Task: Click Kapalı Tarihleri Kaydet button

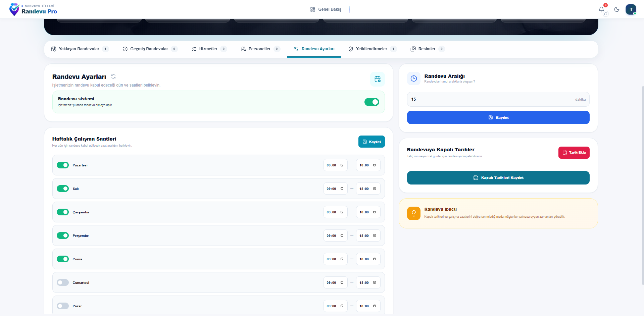Action: click(498, 178)
